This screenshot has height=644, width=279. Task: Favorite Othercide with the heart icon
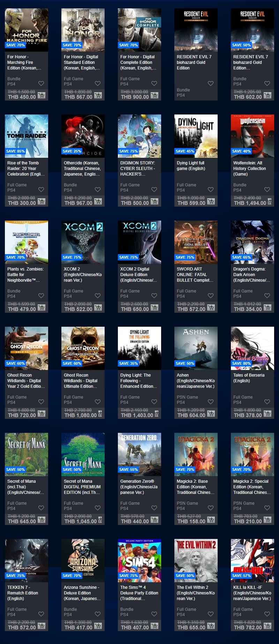point(98,190)
